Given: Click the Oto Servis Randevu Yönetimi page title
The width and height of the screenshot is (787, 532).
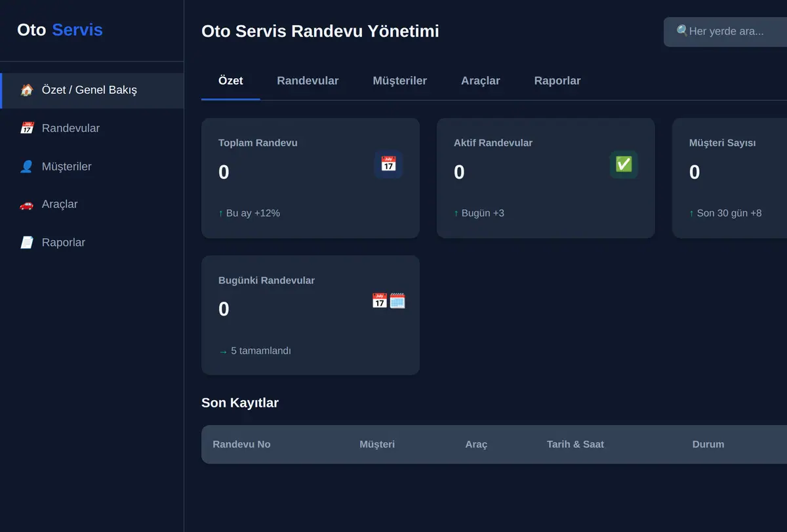Looking at the screenshot, I should click(x=320, y=31).
